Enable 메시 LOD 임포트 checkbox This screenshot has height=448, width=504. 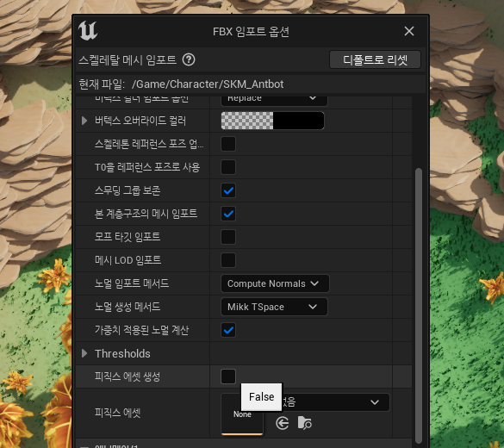[228, 260]
